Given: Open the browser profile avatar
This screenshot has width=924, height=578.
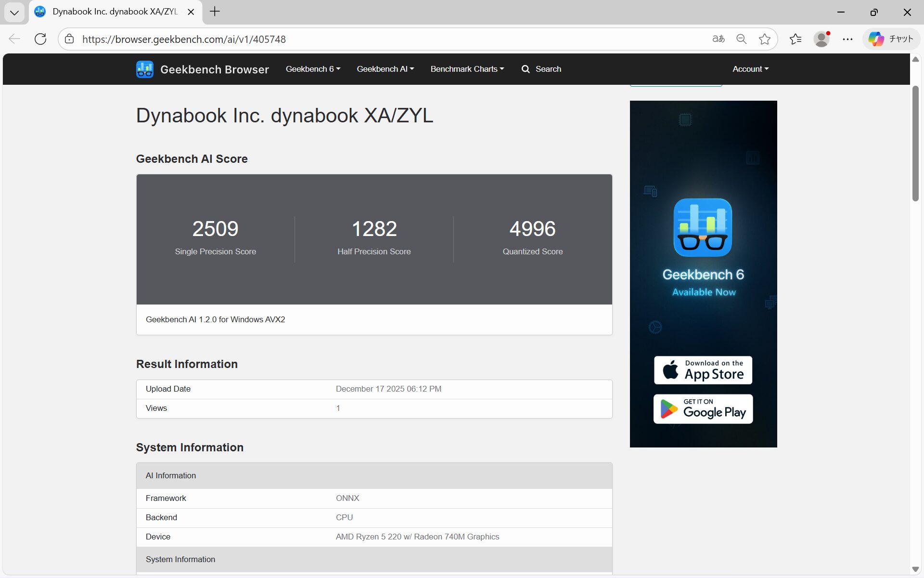Looking at the screenshot, I should tap(821, 39).
